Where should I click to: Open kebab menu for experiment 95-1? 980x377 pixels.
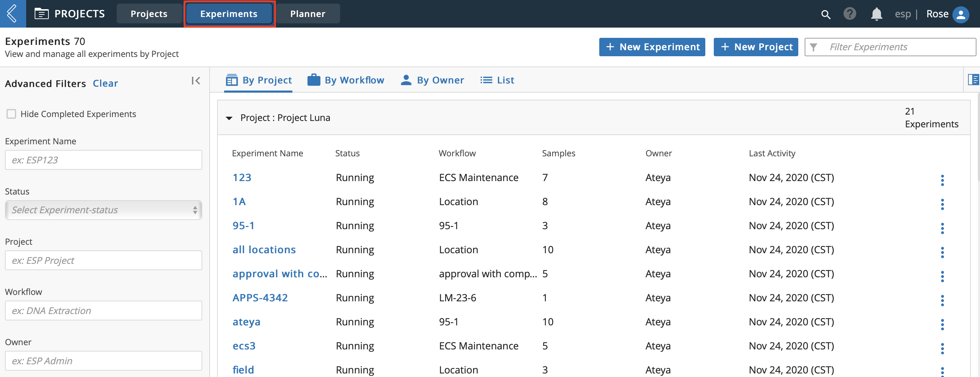coord(942,228)
